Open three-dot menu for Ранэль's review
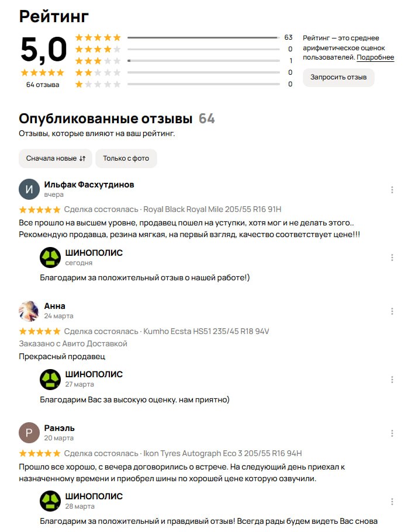The image size is (408, 532). (x=392, y=433)
